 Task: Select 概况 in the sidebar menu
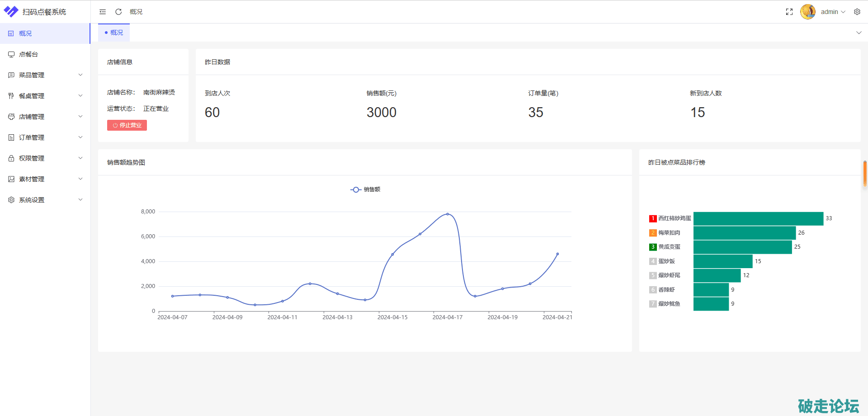pyautogui.click(x=25, y=33)
